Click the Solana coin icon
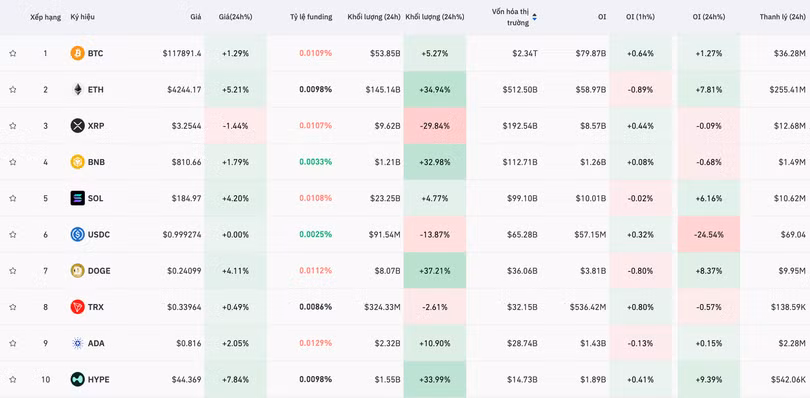 coord(77,198)
